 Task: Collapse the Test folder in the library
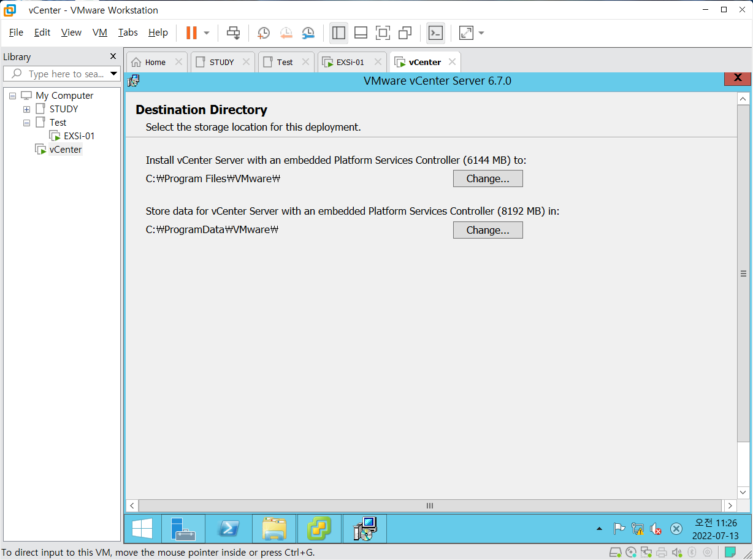click(26, 123)
